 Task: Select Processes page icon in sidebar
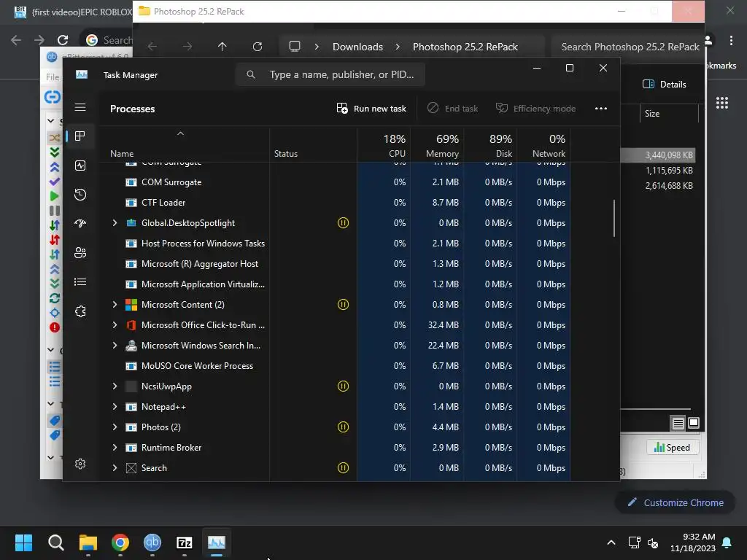80,136
